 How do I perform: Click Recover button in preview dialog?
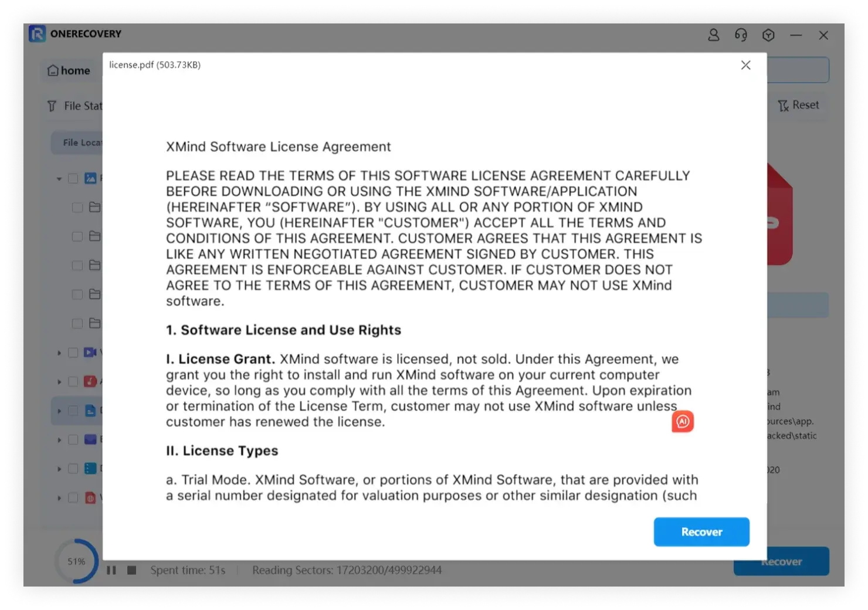(701, 532)
